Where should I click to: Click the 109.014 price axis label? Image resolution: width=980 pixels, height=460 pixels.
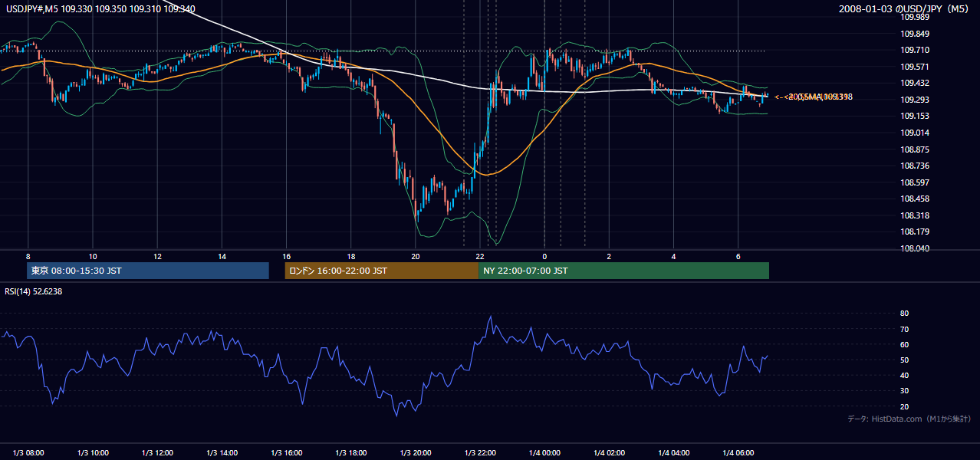[x=915, y=133]
